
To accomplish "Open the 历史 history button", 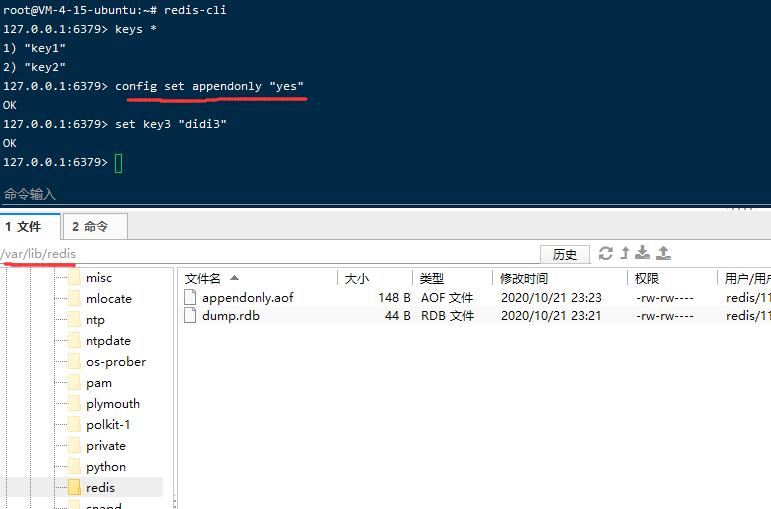I will (x=564, y=254).
